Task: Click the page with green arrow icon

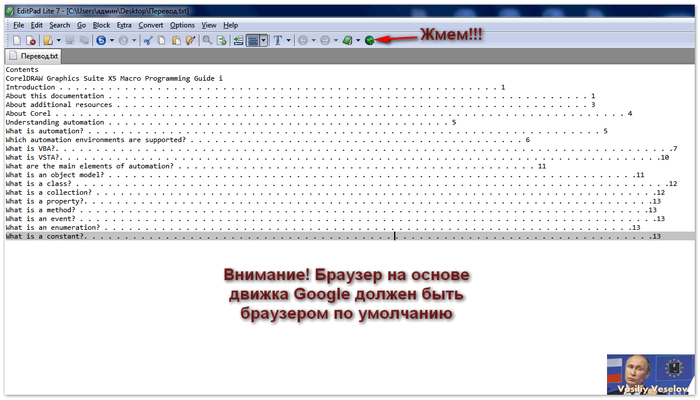Action: [221, 41]
